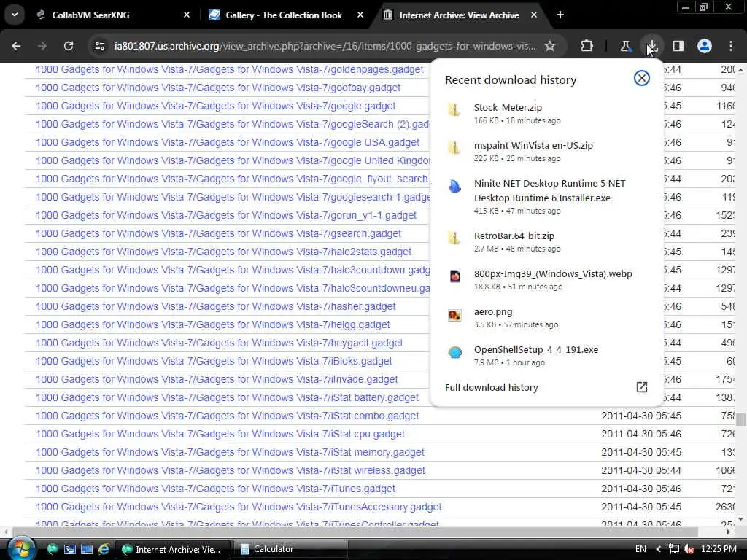Open Full download history
This screenshot has width=747, height=560.
point(491,388)
